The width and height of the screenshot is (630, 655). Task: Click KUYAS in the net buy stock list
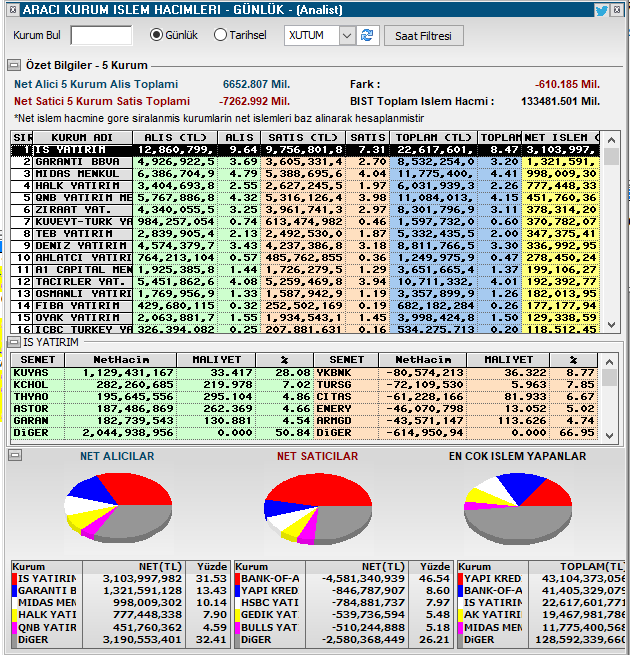coord(31,373)
